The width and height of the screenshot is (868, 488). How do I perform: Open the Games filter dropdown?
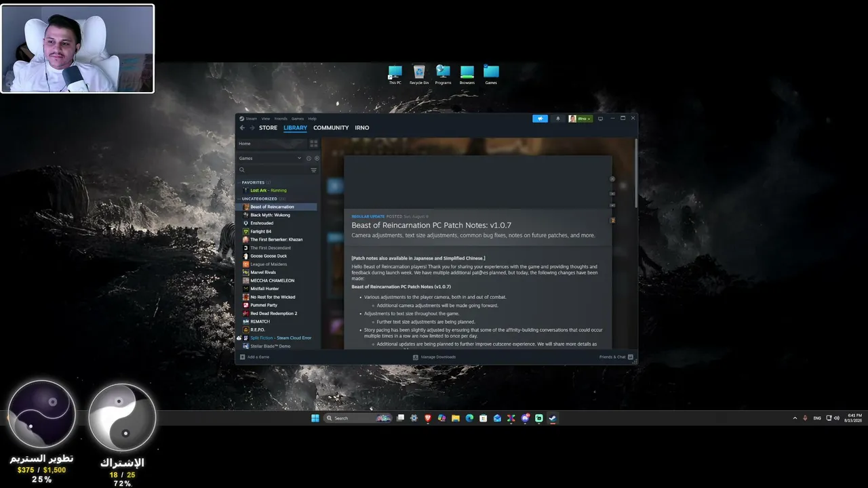pos(270,158)
